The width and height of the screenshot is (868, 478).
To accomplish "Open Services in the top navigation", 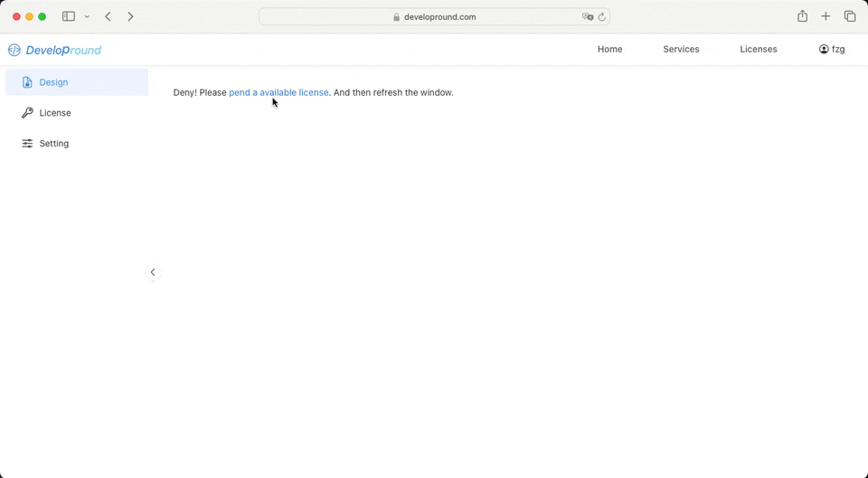I will coord(681,49).
